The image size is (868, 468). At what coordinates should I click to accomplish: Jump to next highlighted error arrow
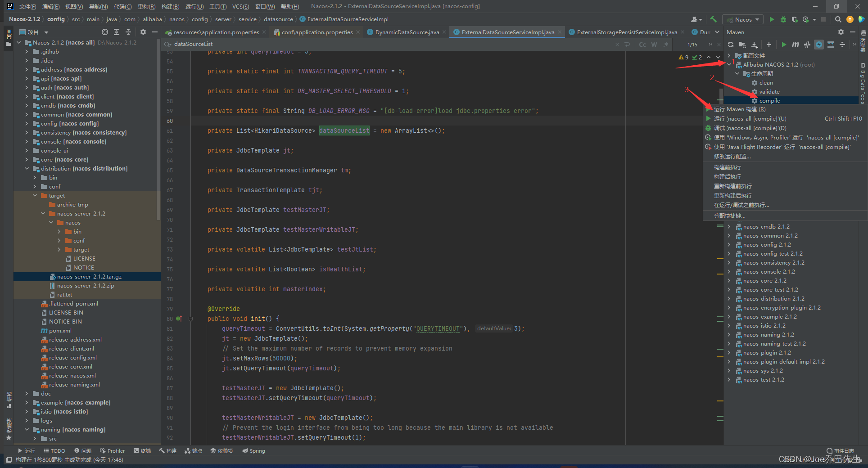click(718, 57)
